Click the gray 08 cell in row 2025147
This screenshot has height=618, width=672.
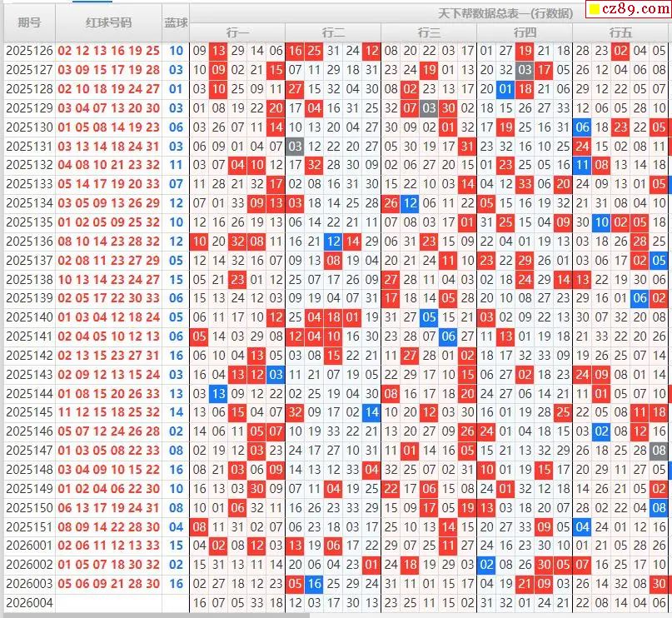659,451
